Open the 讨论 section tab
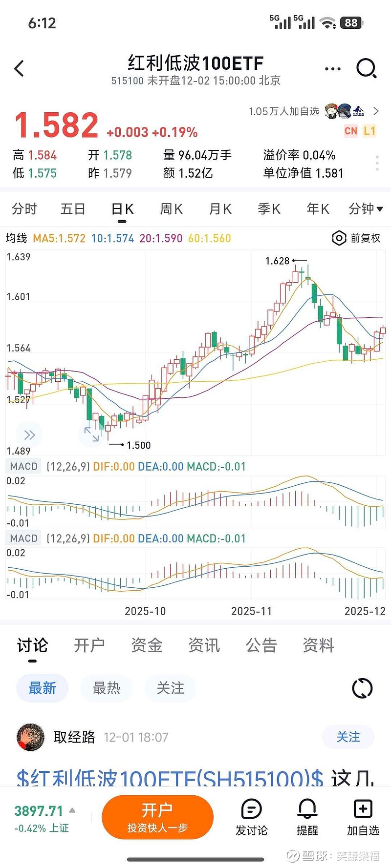The height and width of the screenshot is (868, 391). (32, 645)
